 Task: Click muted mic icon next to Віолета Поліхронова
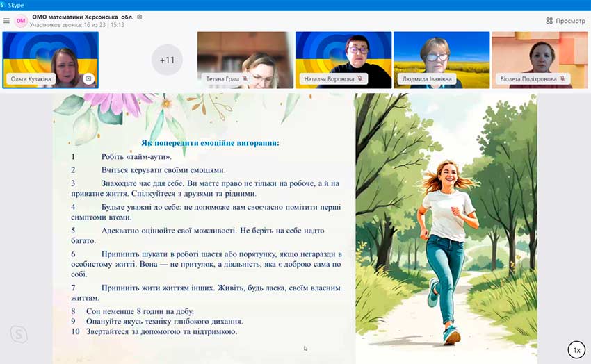[562, 79]
